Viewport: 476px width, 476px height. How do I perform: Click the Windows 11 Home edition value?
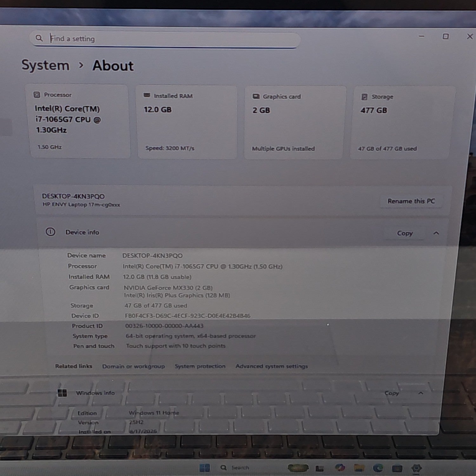coord(154,413)
